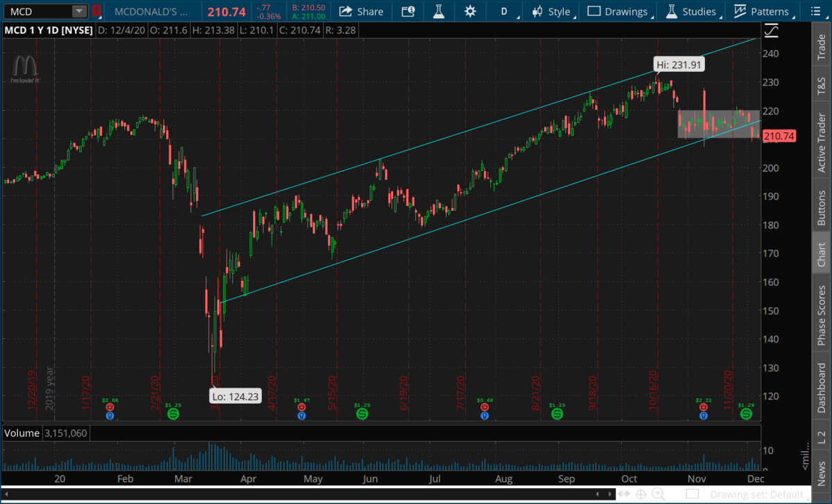Viewport: 832px width, 504px height.
Task: Click the MCD 1 Y 1D [NYSE] chart label
Action: tap(48, 31)
